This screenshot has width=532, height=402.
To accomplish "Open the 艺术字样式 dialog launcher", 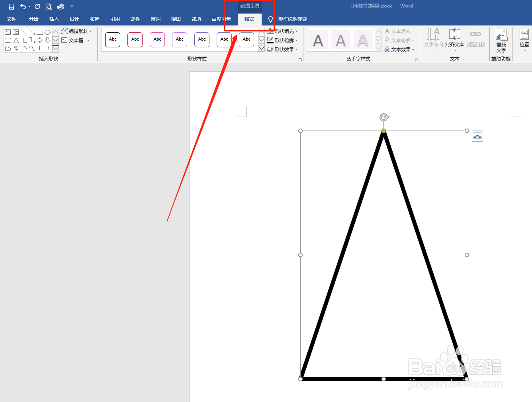I will click(x=417, y=60).
